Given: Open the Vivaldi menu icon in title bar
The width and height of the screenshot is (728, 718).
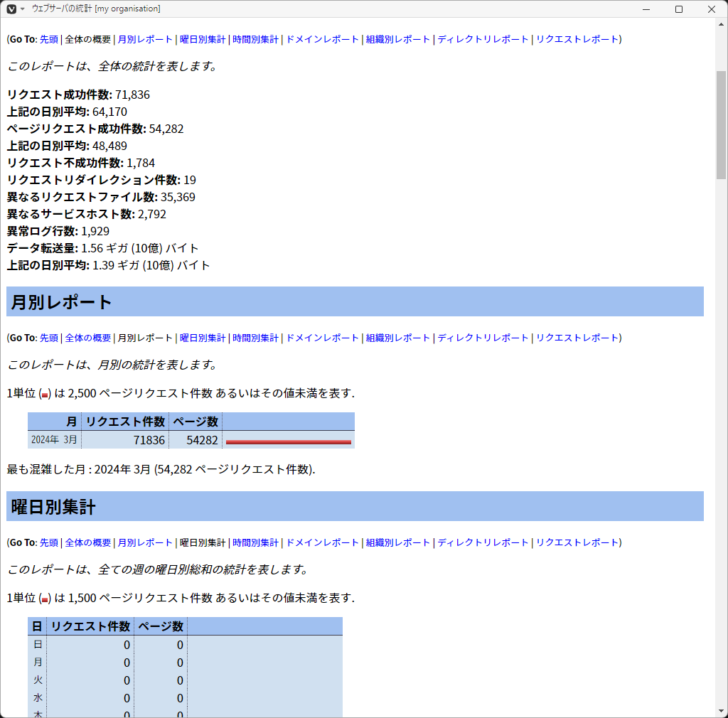Looking at the screenshot, I should (x=11, y=9).
